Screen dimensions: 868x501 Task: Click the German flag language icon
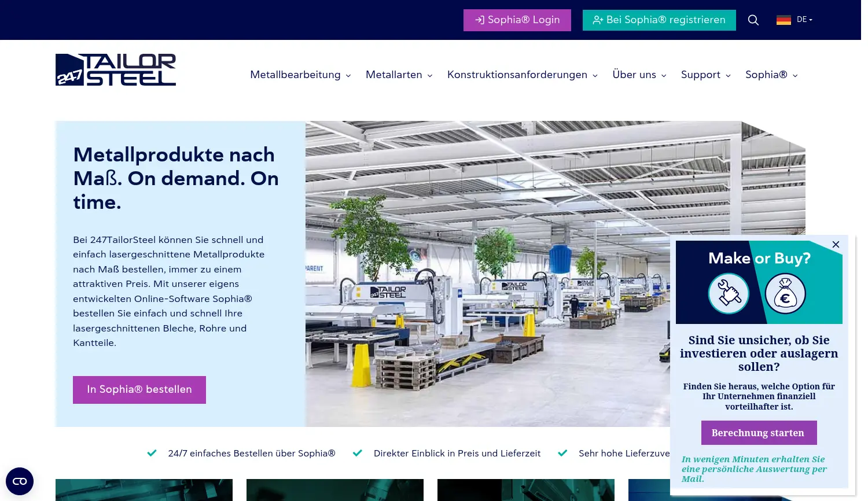[x=784, y=19]
